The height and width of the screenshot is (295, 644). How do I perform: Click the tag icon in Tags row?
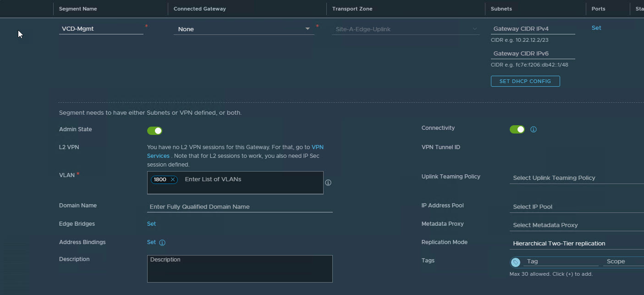[516, 262]
